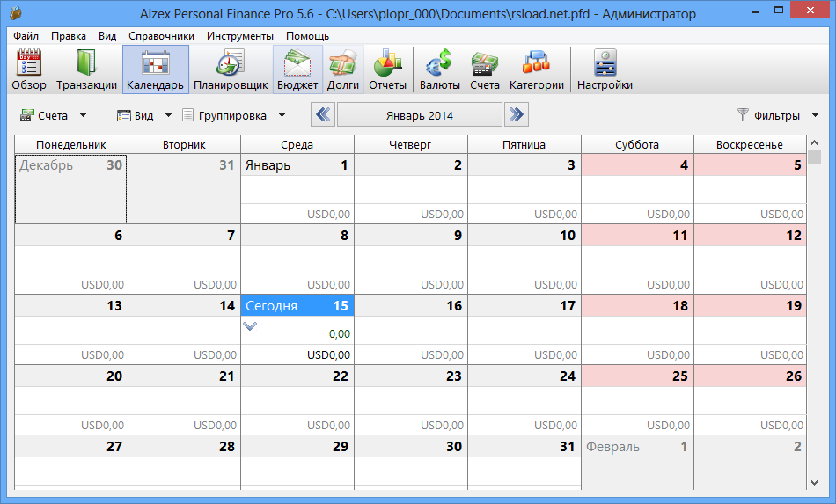This screenshot has width=836, height=504.
Task: Open the Настройки settings
Action: 605,69
